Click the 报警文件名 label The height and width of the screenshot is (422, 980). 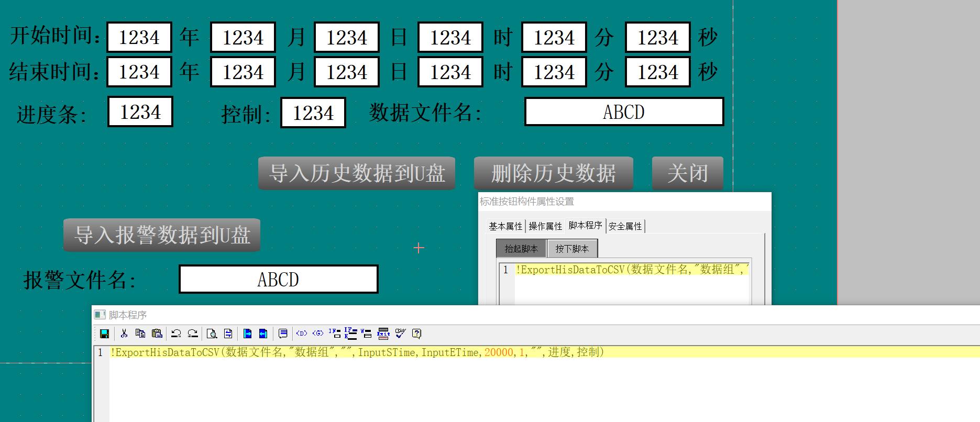tap(80, 280)
